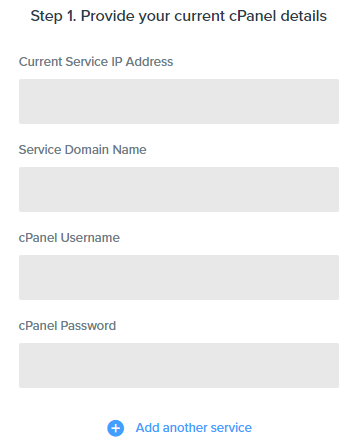Activate the cPanel Password text box
The image size is (360, 444).
pyautogui.click(x=179, y=365)
